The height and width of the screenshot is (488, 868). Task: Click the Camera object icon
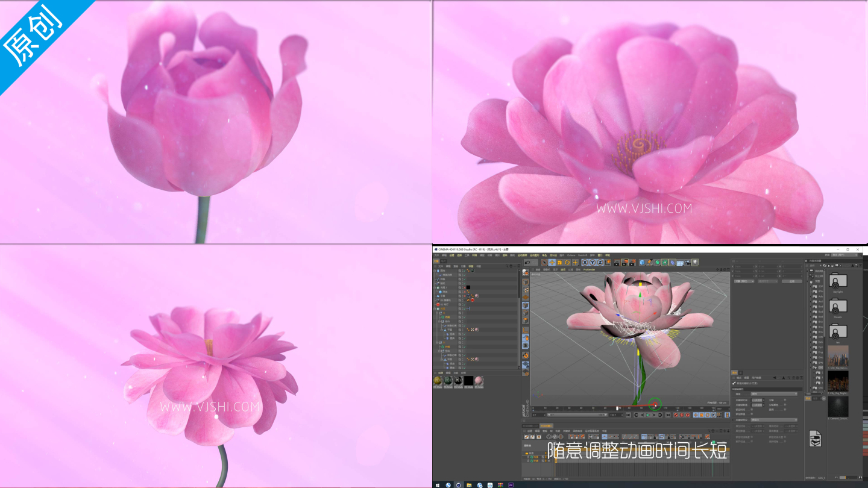pyautogui.click(x=688, y=262)
